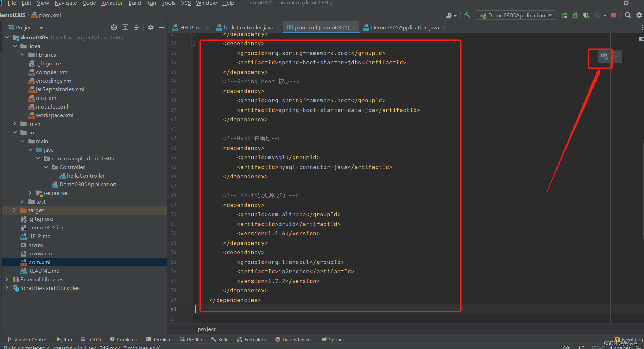Viewport: 644px width, 349px height.
Task: Open Search Everywhere magnifier icon
Action: [x=628, y=15]
